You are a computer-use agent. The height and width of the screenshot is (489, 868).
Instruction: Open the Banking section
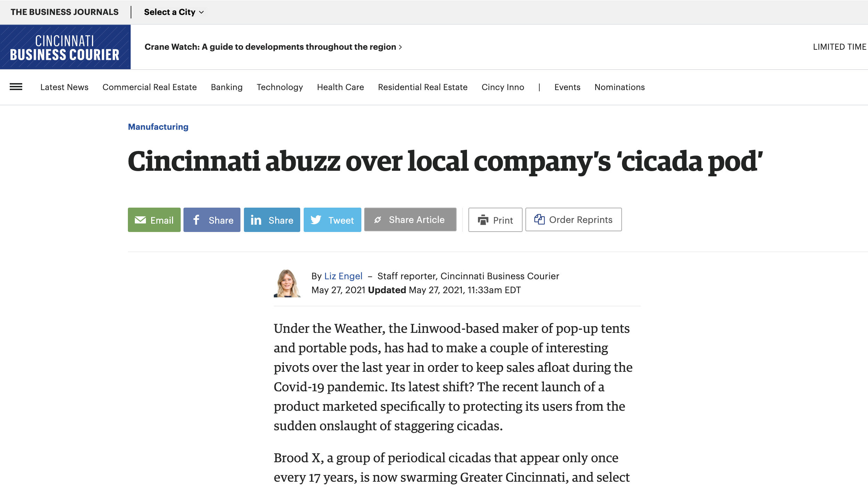point(226,87)
